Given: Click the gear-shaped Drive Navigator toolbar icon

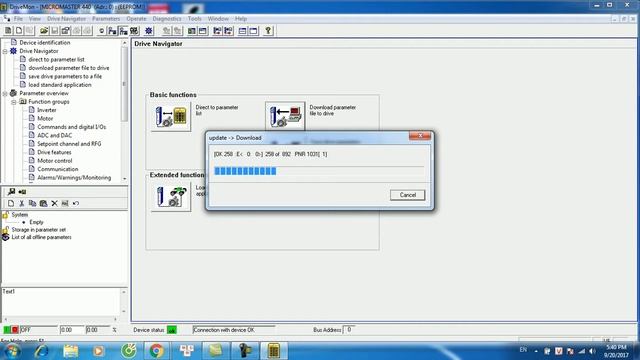Looking at the screenshot, I should click(149, 31).
